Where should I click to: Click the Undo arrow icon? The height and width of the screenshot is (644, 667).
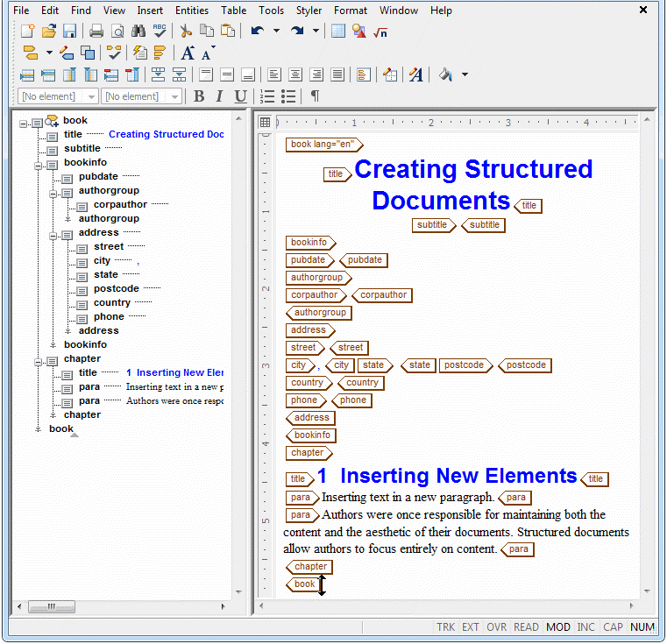pyautogui.click(x=258, y=31)
